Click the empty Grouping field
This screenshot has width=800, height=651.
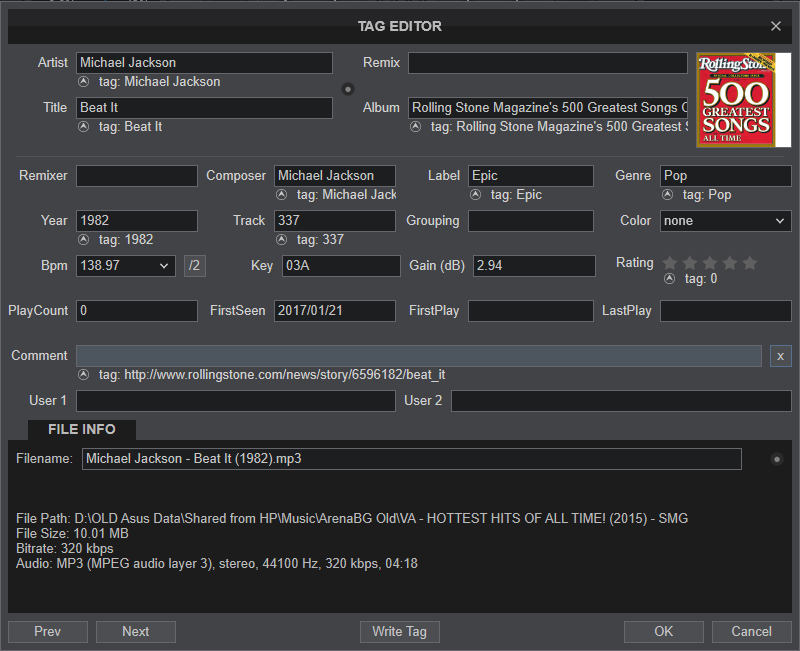click(531, 221)
